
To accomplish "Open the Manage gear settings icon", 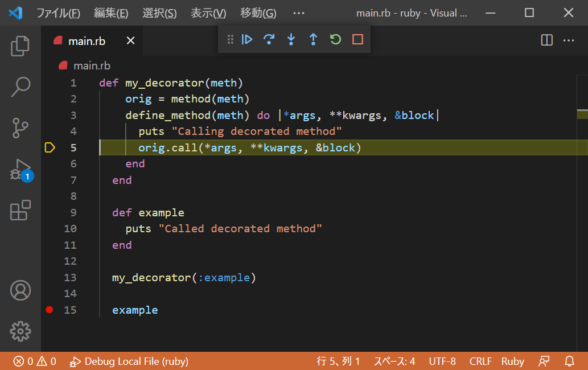I will click(x=20, y=331).
